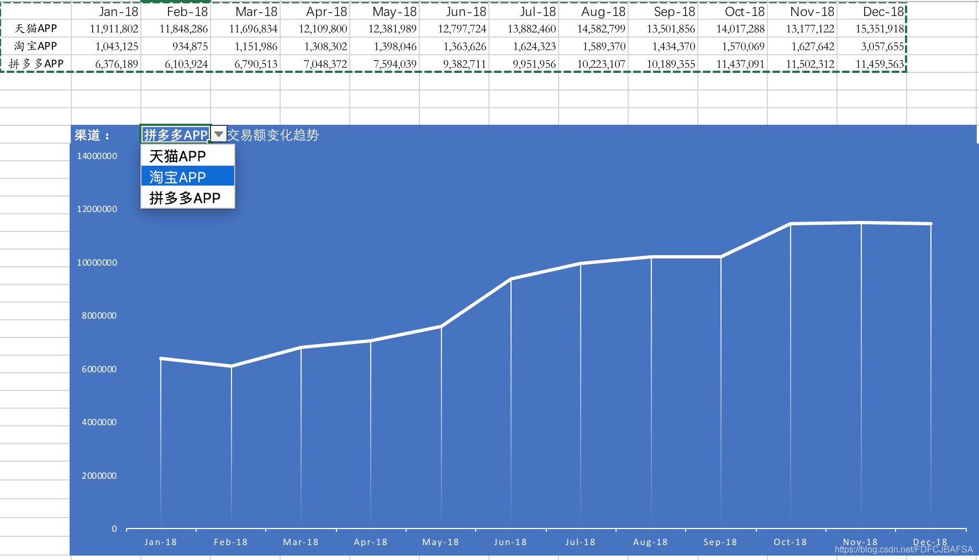Select the Jan-18 column header cell
The height and width of the screenshot is (560, 979).
[106, 11]
